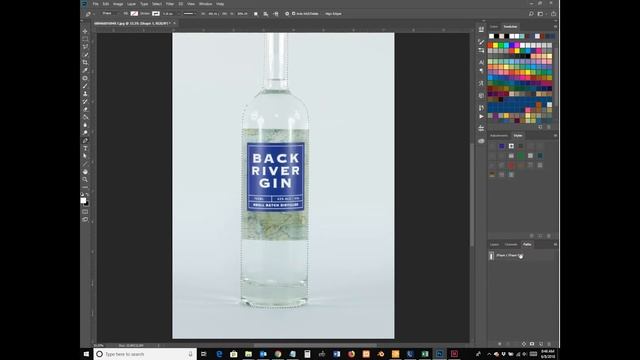The height and width of the screenshot is (360, 640).
Task: Click the Windows Start button
Action: [86, 354]
